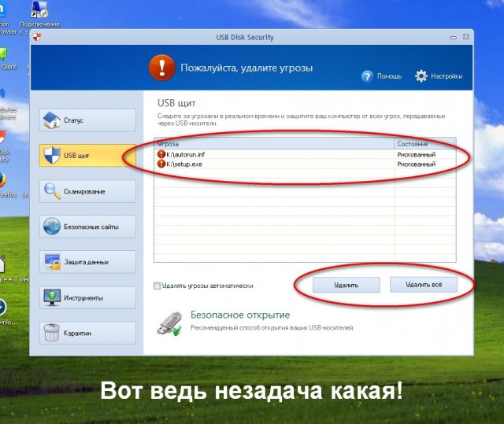Open Помощь link
The height and width of the screenshot is (424, 504).
(389, 76)
